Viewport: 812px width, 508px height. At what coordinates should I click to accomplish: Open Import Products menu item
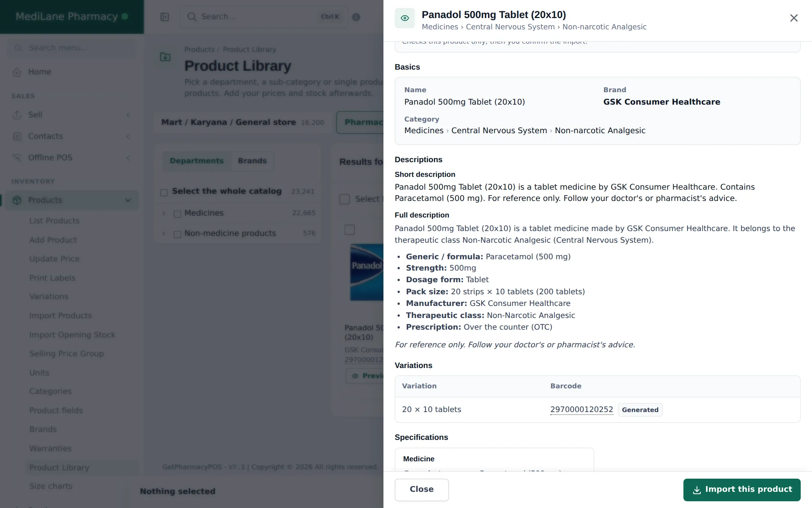pyautogui.click(x=61, y=316)
